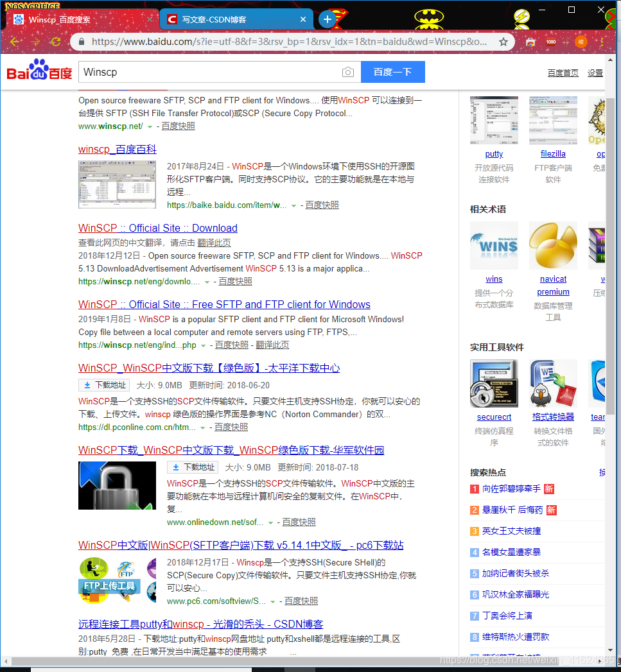Open the 1080 extension icon
The width and height of the screenshot is (621, 672).
pos(551,42)
